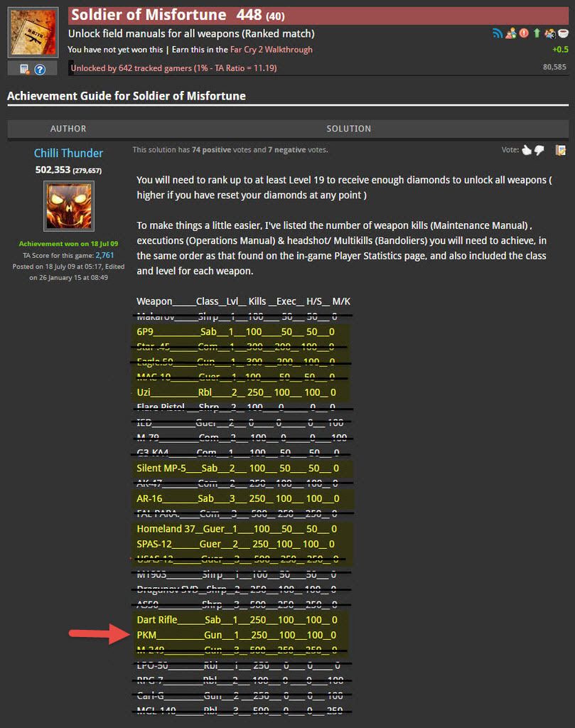The width and height of the screenshot is (575, 728).
Task: Click the +0.5 value in green
Action: click(560, 49)
